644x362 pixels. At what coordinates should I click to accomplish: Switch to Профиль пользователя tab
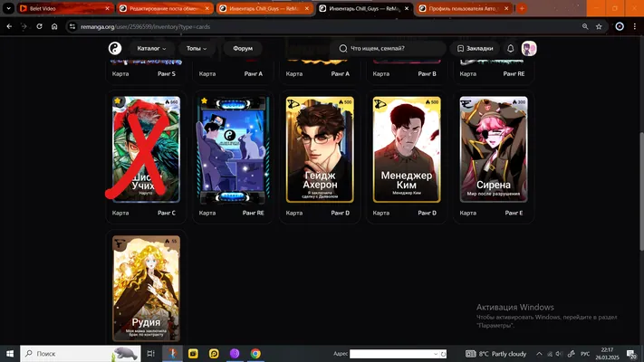click(x=464, y=8)
